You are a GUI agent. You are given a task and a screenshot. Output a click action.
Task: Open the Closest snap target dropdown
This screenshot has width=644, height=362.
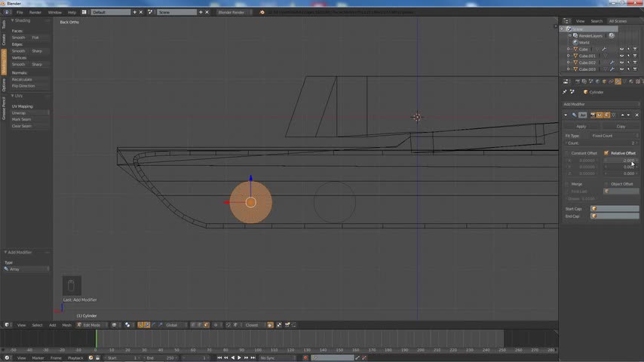tap(253, 325)
